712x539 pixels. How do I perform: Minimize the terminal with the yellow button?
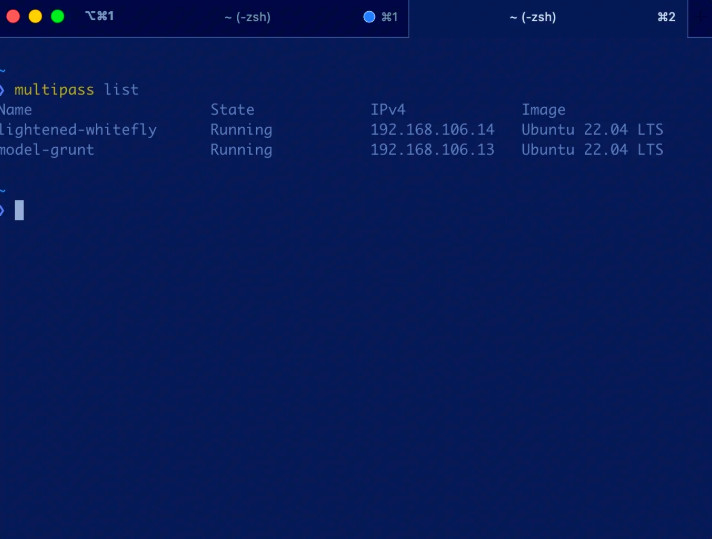click(35, 17)
